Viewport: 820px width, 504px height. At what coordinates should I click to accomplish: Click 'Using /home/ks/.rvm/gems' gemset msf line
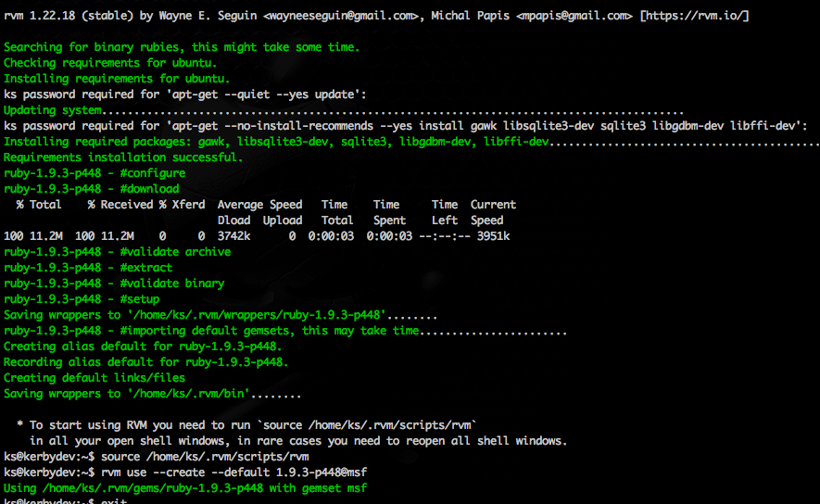click(185, 488)
